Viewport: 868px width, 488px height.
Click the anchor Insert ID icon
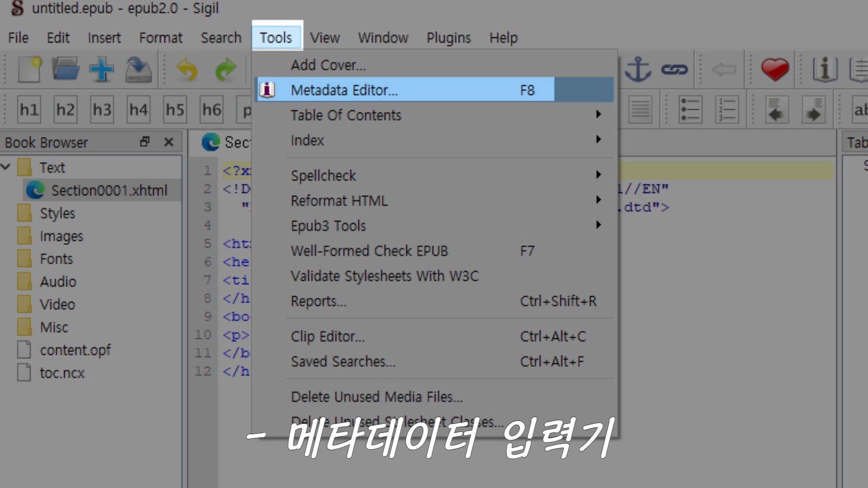[x=637, y=69]
